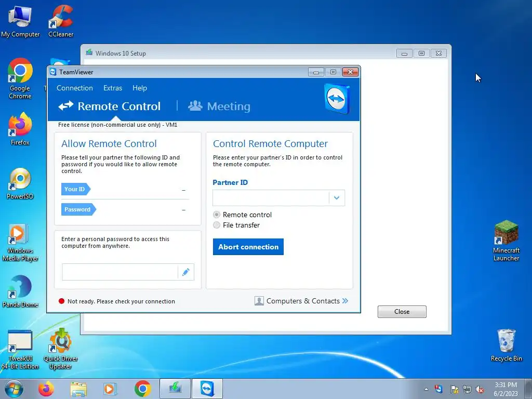This screenshot has height=399, width=532.
Task: Open Media Player from the taskbar
Action: click(x=110, y=389)
